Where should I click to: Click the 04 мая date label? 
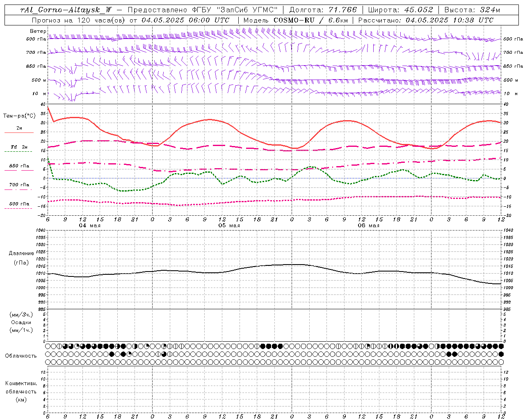(x=89, y=226)
